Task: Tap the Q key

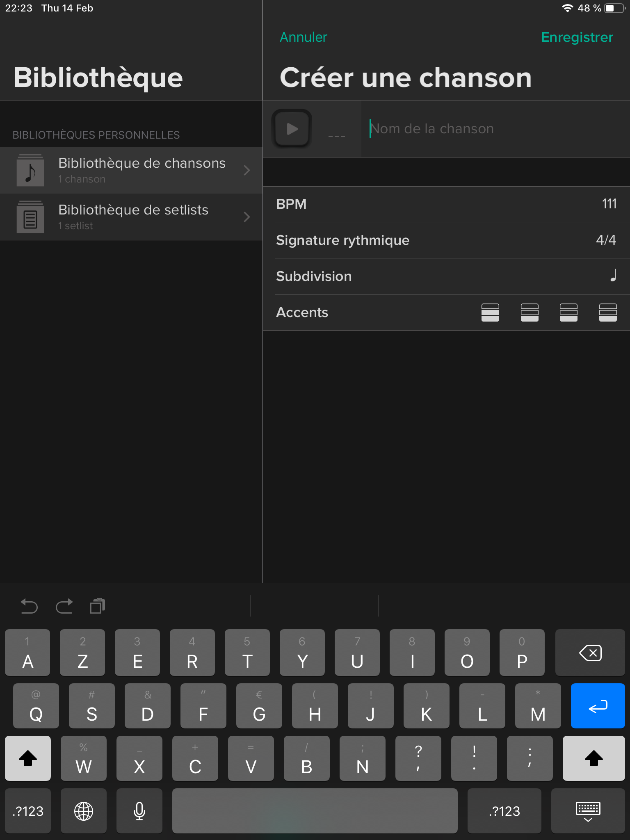Action: (x=36, y=706)
